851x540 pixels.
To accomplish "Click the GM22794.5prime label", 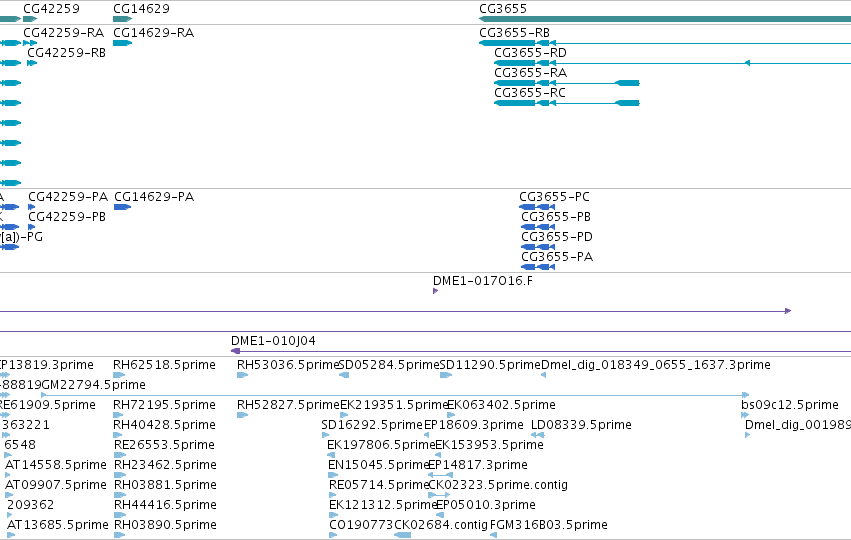I will tap(93, 385).
